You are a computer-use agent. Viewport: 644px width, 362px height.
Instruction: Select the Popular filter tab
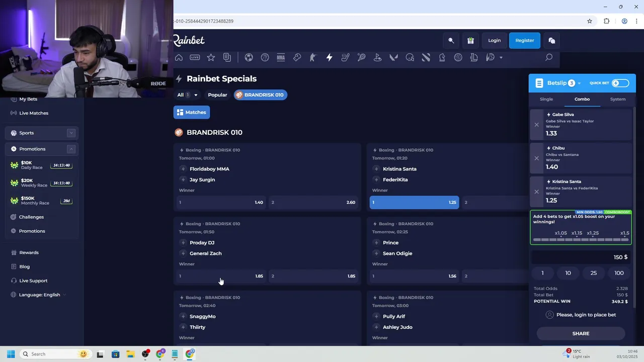tap(217, 95)
